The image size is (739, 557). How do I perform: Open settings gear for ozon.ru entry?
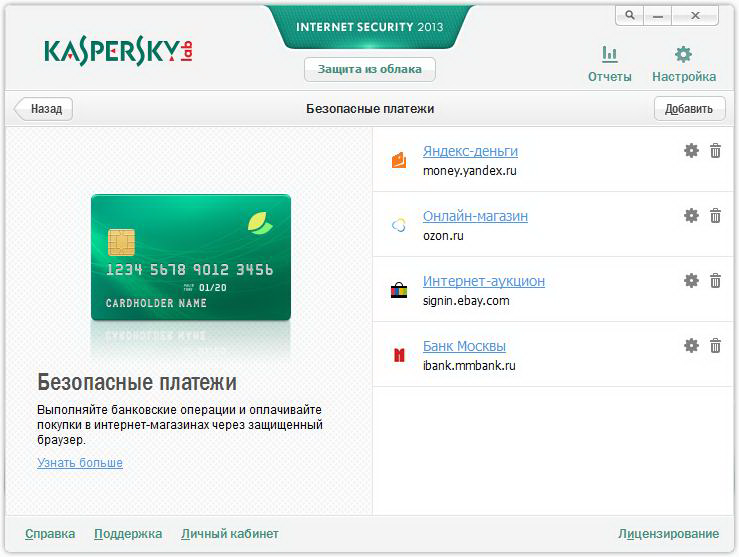point(691,216)
